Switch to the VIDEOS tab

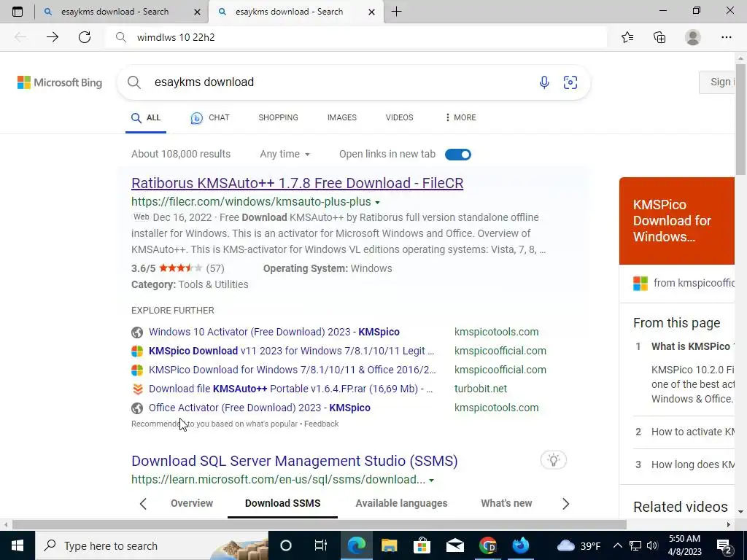click(399, 117)
